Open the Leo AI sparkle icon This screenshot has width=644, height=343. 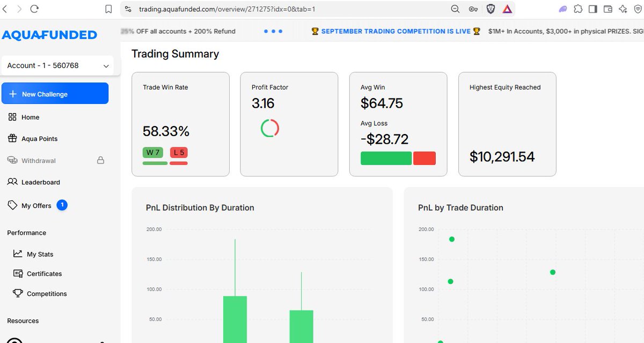coord(623,9)
